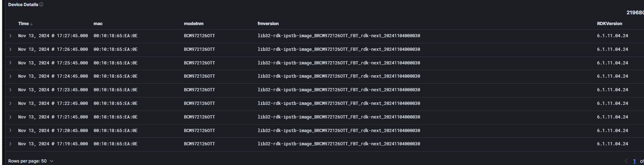The height and width of the screenshot is (165, 644).
Task: Expand the 17:27:45 row
Action: pos(10,36)
